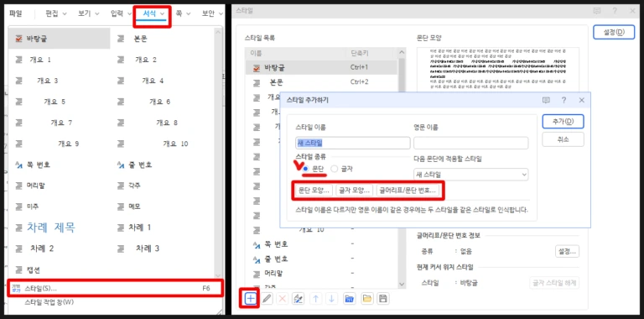The height and width of the screenshot is (319, 644).
Task: Expand the 편집 menu dropdown arrow
Action: click(64, 14)
